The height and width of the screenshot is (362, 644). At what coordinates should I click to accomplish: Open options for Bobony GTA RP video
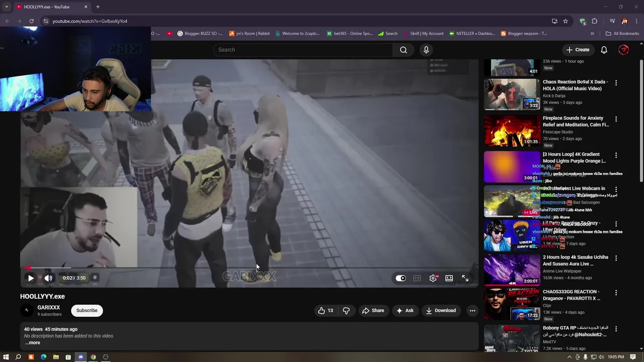[x=616, y=329]
